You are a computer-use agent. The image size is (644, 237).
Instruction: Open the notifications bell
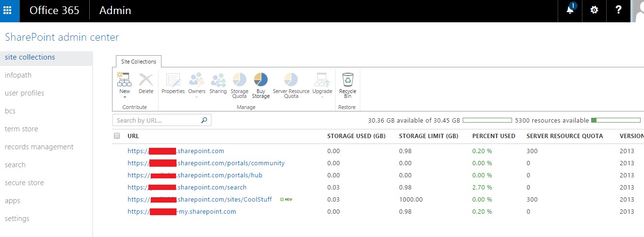(570, 10)
